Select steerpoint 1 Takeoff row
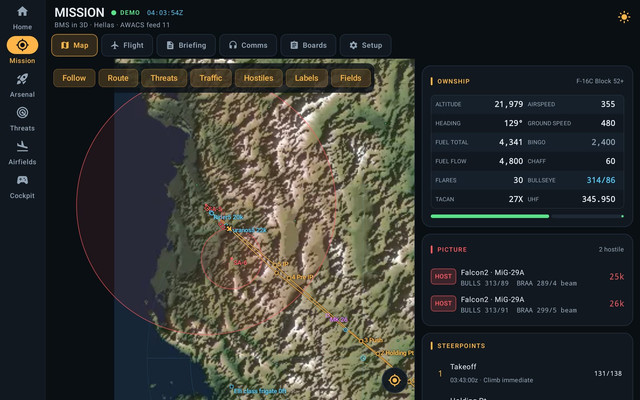This screenshot has width=640, height=400. (527, 373)
